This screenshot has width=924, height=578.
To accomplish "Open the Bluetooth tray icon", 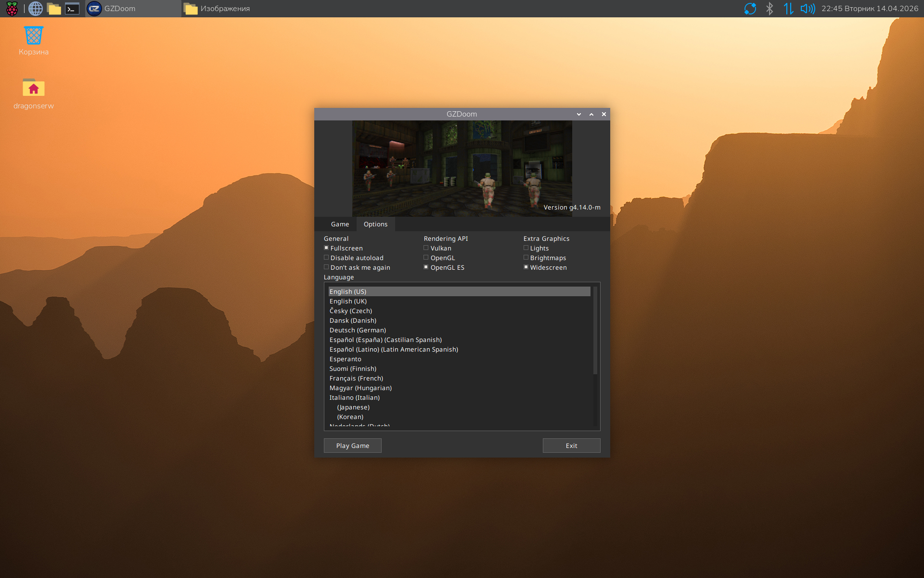I will (x=770, y=9).
